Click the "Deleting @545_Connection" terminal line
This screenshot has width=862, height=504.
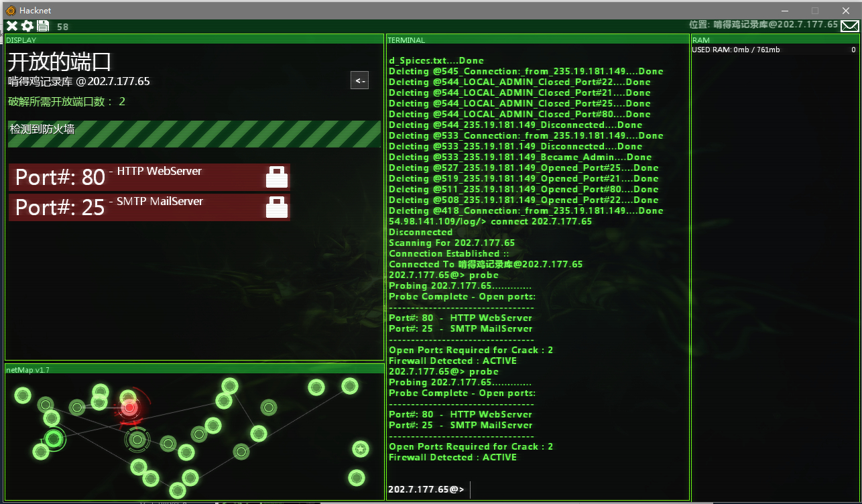526,71
